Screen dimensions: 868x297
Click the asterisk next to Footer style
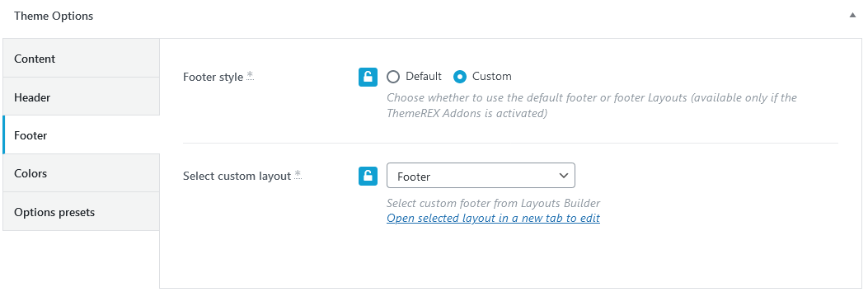coord(251,75)
